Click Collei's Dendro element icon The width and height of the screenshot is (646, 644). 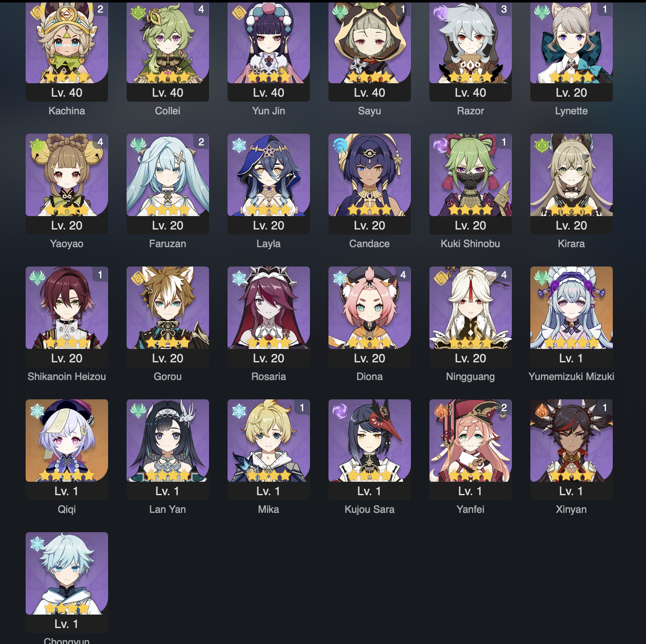(x=138, y=13)
